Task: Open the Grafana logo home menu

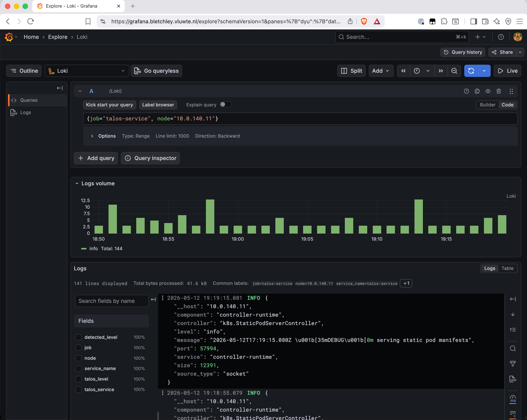Action: click(9, 37)
